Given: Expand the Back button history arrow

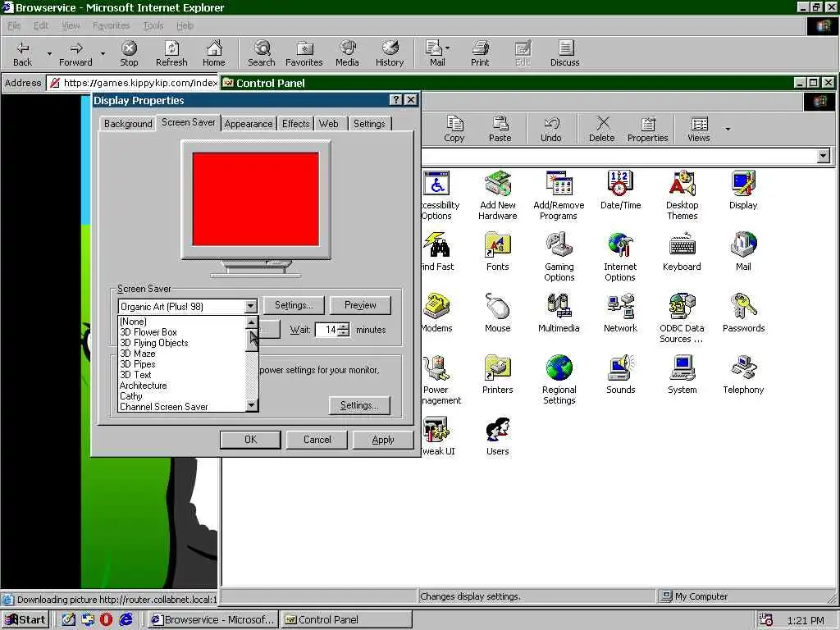Looking at the screenshot, I should tap(49, 53).
